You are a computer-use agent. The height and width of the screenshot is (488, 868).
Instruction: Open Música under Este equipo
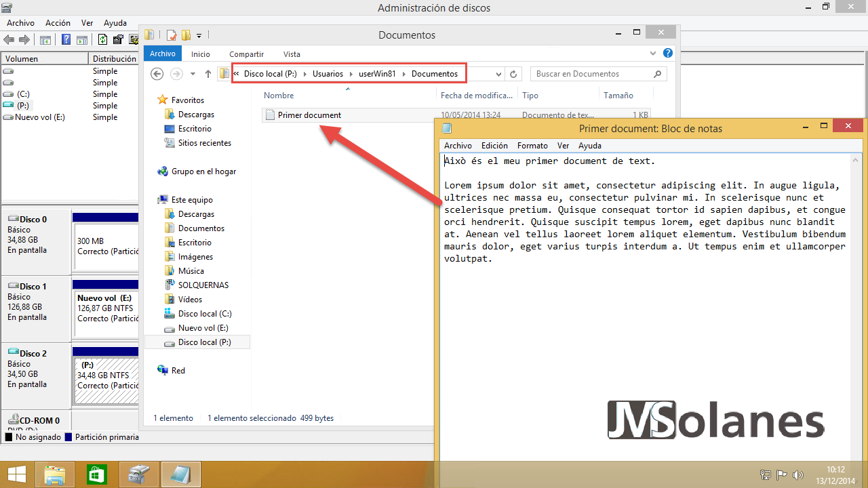pyautogui.click(x=191, y=271)
